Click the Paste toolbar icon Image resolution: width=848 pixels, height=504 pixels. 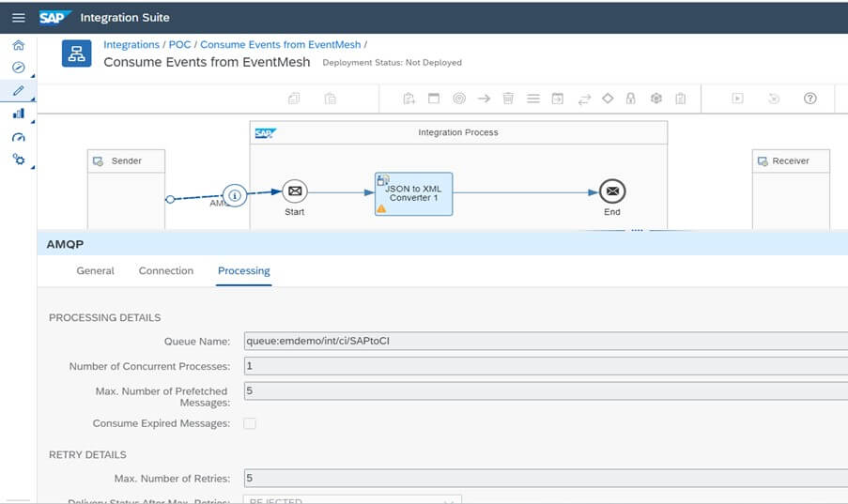(330, 99)
